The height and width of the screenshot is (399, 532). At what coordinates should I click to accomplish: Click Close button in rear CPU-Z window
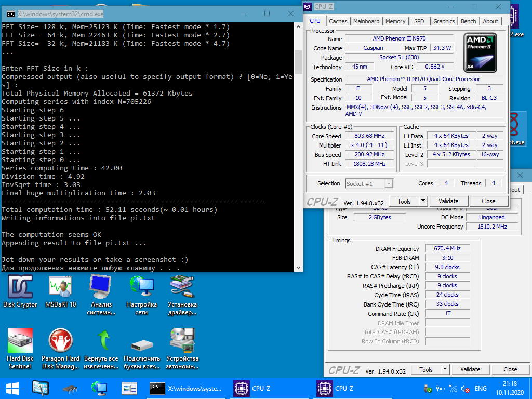click(510, 369)
